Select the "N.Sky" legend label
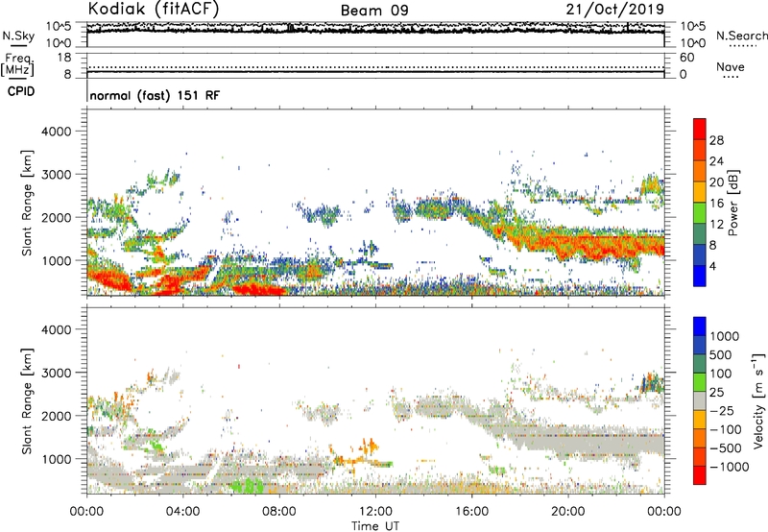Image resolution: width=768 pixels, height=532 pixels. pyautogui.click(x=18, y=36)
